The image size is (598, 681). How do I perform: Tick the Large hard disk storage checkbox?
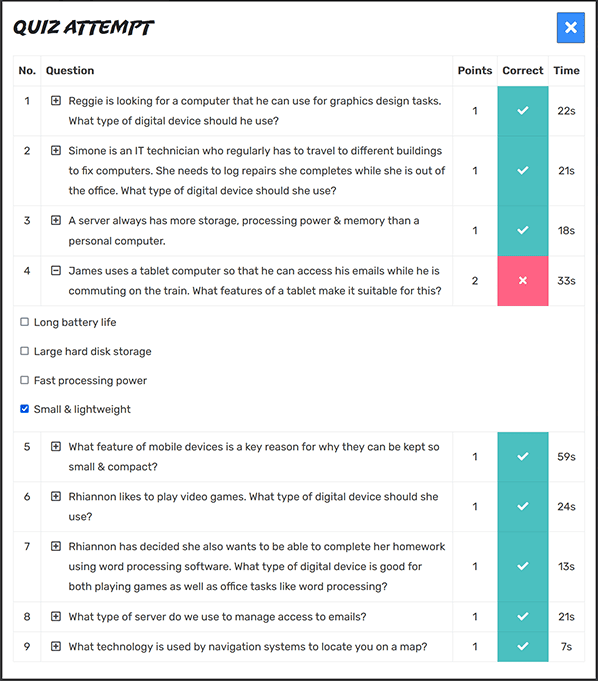pos(25,351)
